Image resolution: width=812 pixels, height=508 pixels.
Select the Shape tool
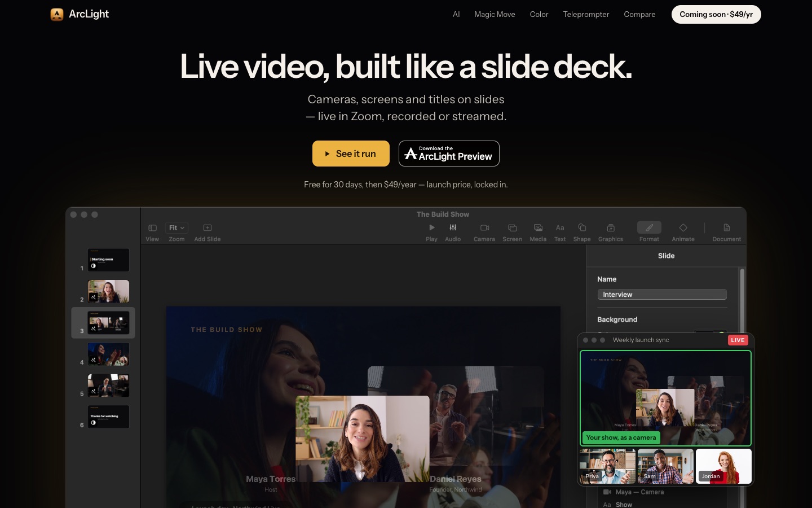tap(582, 227)
